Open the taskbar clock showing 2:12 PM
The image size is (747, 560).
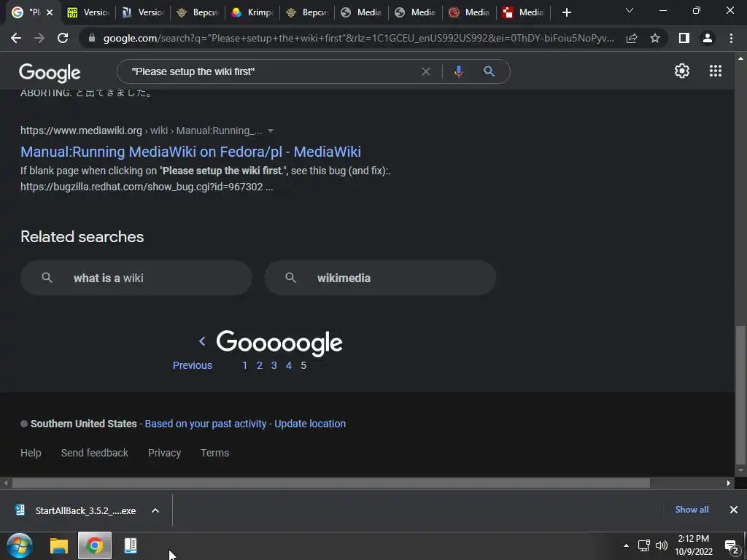tap(694, 545)
